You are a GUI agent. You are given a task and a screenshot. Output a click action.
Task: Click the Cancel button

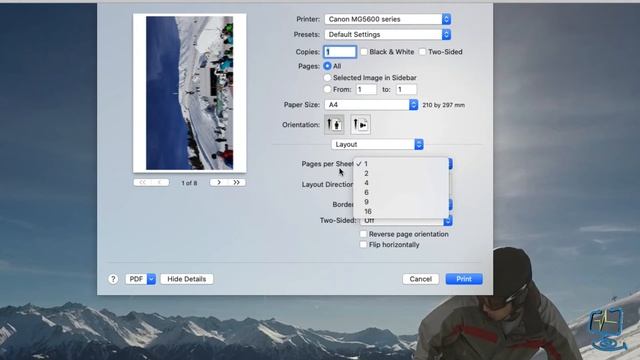click(x=420, y=279)
